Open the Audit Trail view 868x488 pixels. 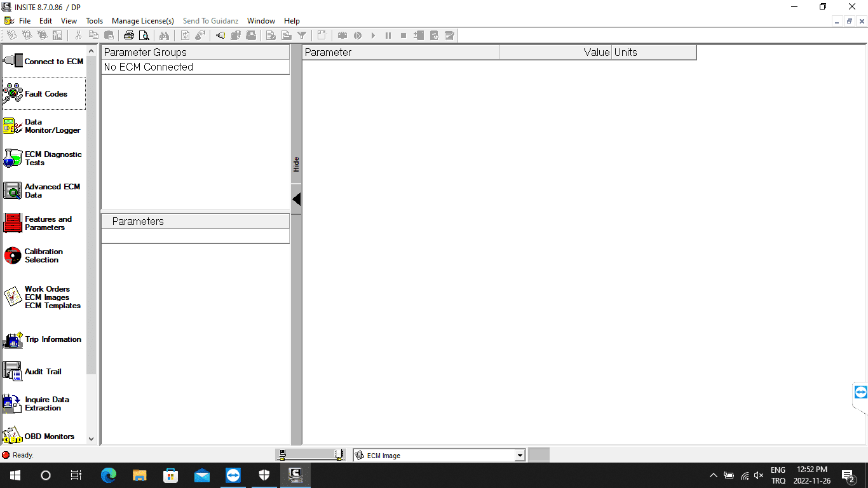coord(43,372)
